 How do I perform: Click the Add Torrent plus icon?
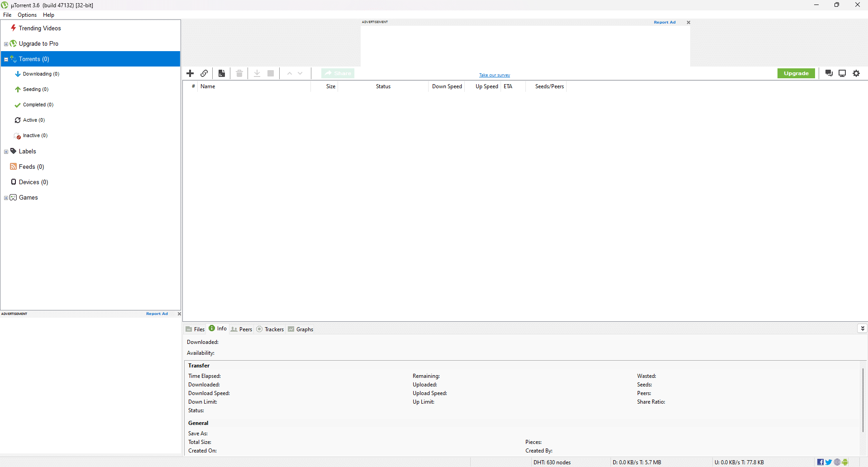(190, 73)
